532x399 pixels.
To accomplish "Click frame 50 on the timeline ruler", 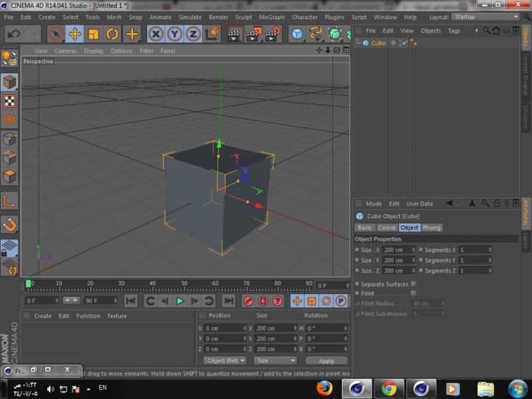I will [184, 285].
